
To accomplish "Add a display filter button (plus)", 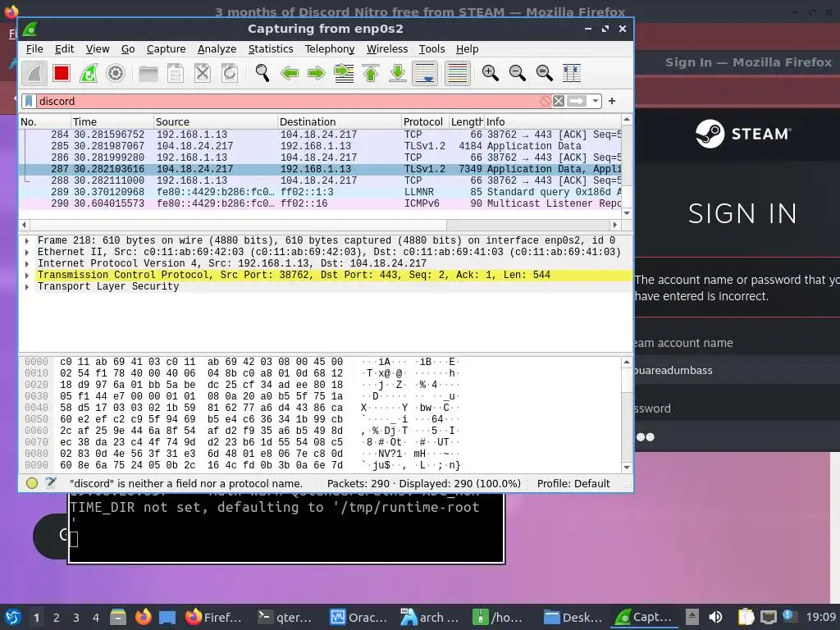I will 612,101.
